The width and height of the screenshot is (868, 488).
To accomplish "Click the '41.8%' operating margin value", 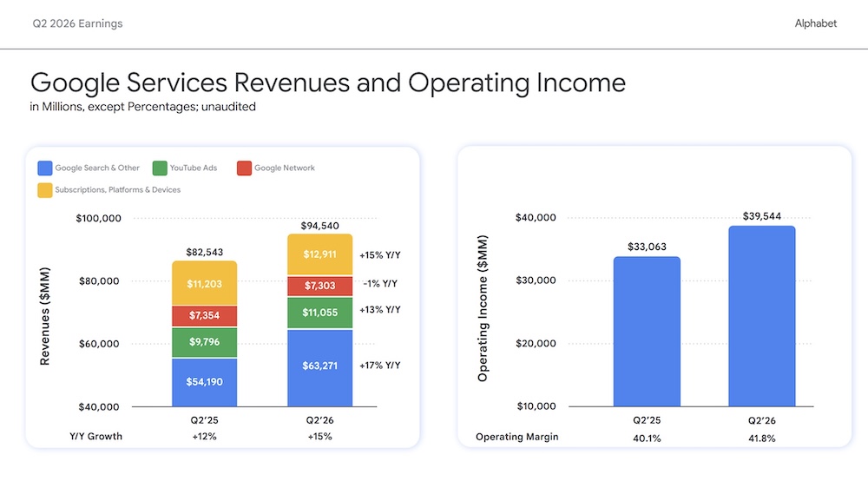I will point(762,439).
